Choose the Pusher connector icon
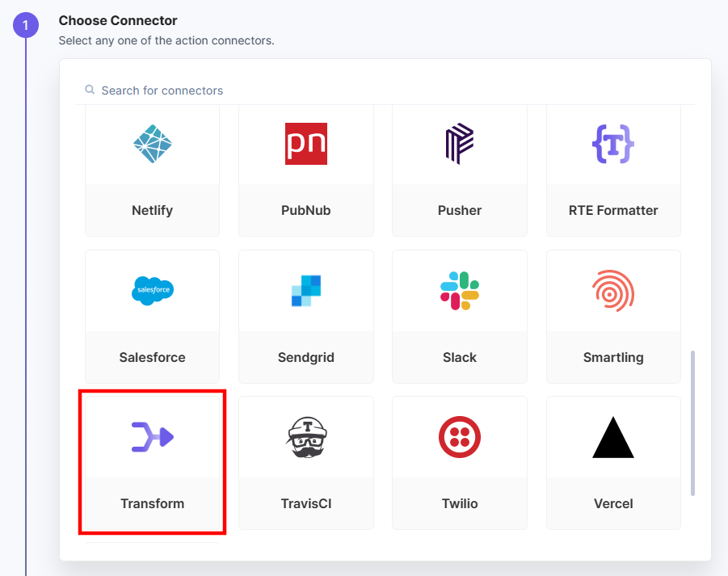The height and width of the screenshot is (576, 728). (459, 144)
